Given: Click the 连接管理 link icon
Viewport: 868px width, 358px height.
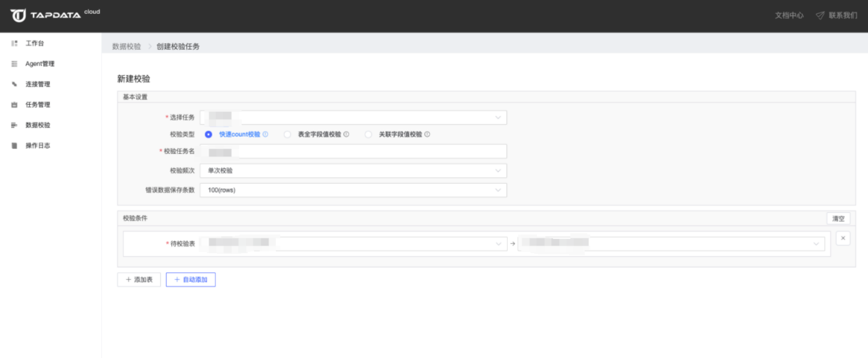Looking at the screenshot, I should [14, 84].
